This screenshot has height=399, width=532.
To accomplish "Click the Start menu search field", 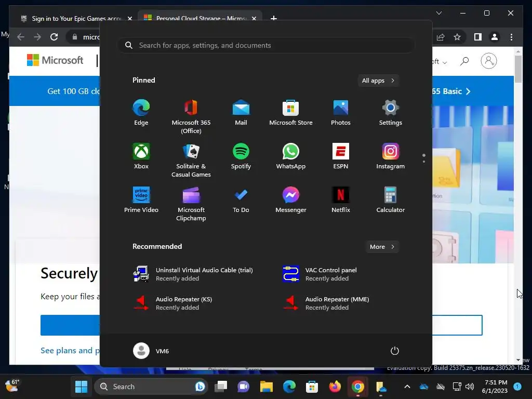I will point(266,46).
